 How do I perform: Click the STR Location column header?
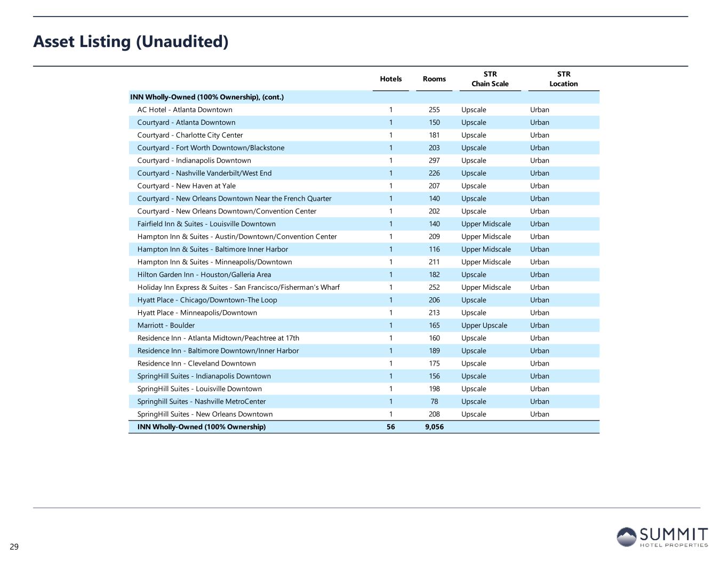(x=563, y=79)
